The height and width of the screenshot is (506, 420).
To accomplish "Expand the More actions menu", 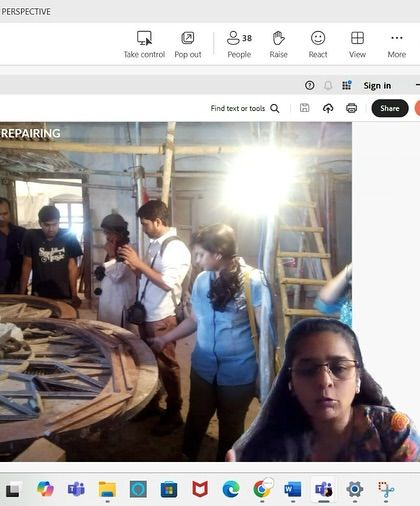I will (397, 45).
